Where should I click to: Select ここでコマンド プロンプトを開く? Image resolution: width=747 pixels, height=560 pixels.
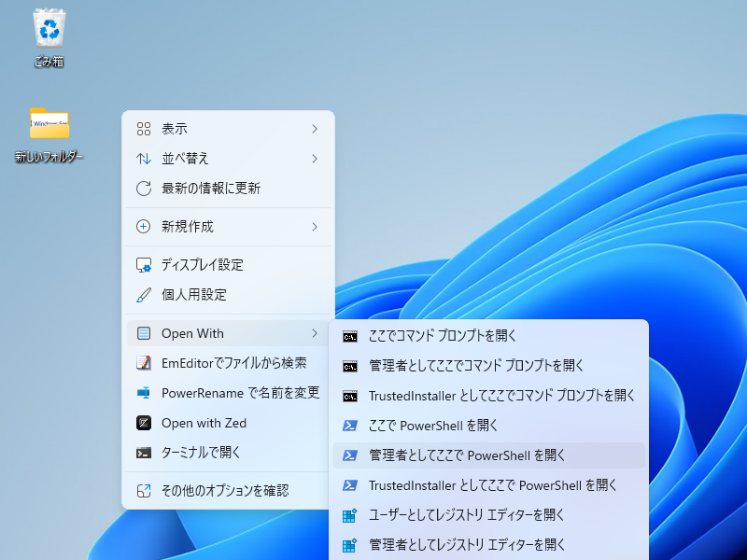coord(443,336)
